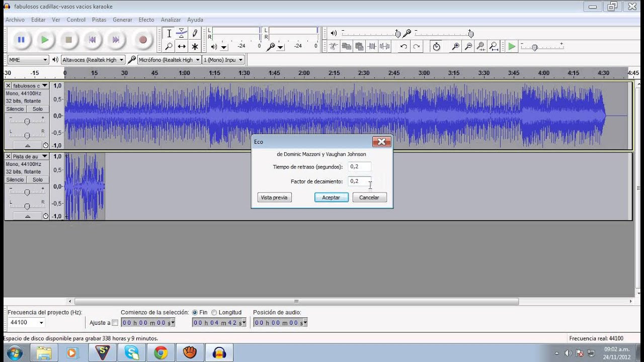Select the Time Shift arrows tool
644x362 pixels.
(x=182, y=46)
